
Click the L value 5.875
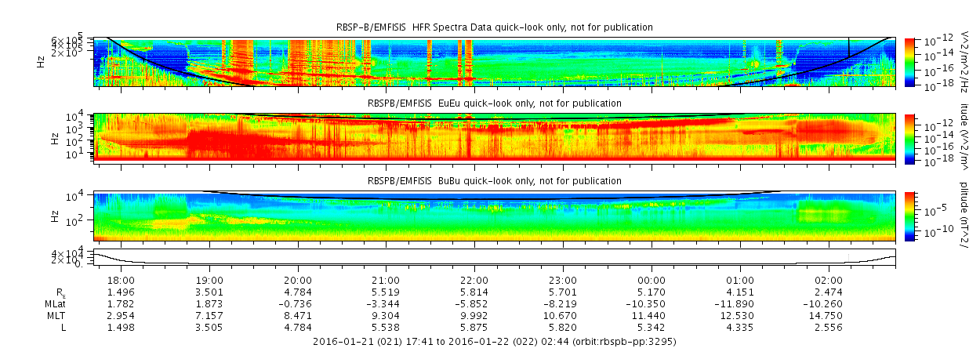click(x=475, y=328)
